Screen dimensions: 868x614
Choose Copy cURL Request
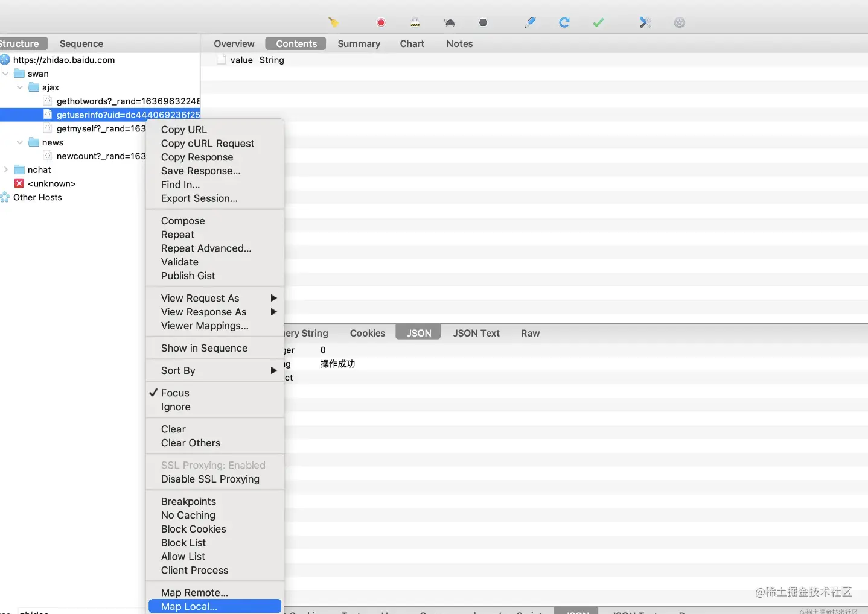215,144
